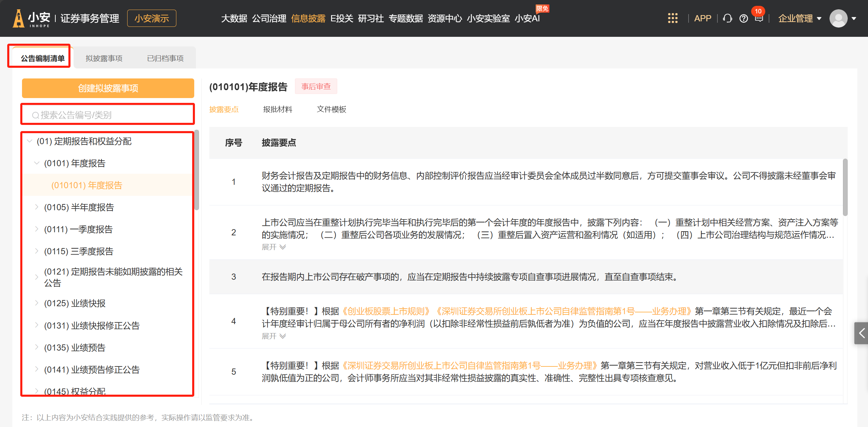The width and height of the screenshot is (868, 427).
Task: Open the 《创业板股票上市规则》 link
Action: [x=386, y=311]
